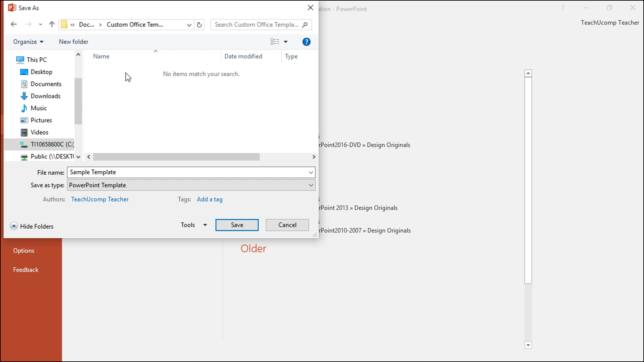Click the TeachUcomp Teacher author link
The image size is (644, 362).
point(99,199)
